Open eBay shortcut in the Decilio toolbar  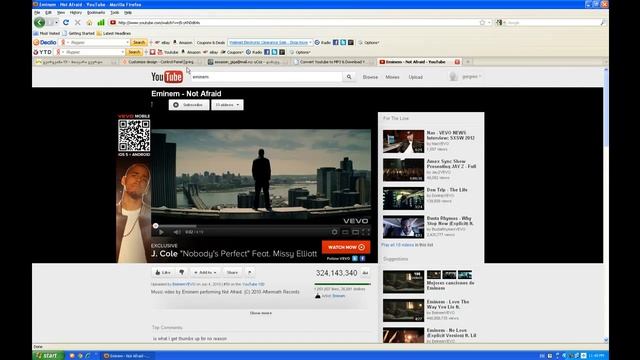pyautogui.click(x=162, y=42)
